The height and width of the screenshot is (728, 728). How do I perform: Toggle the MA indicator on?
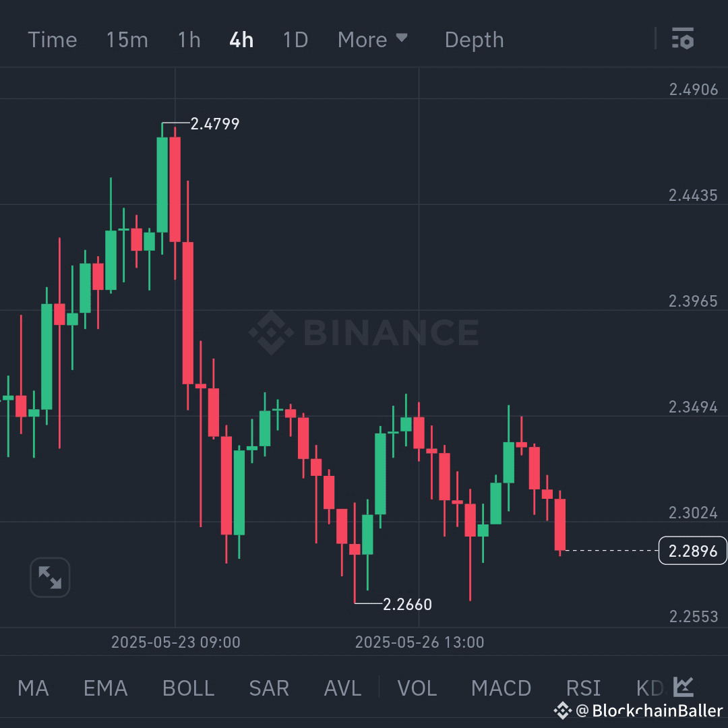coord(33,688)
